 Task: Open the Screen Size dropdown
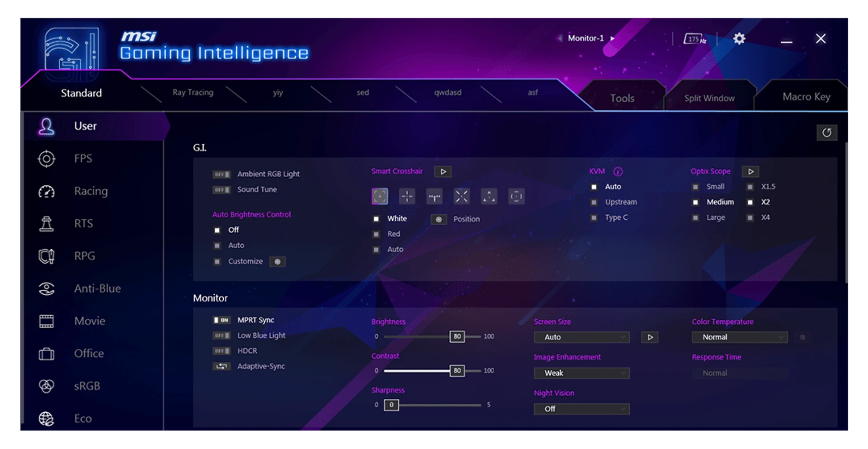pos(581,337)
